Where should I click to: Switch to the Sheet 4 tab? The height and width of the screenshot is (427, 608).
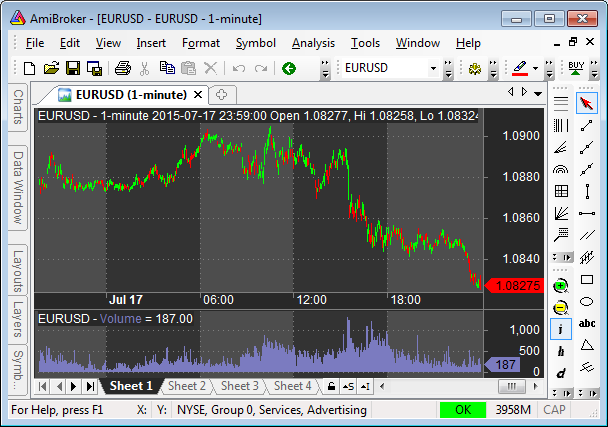(292, 386)
